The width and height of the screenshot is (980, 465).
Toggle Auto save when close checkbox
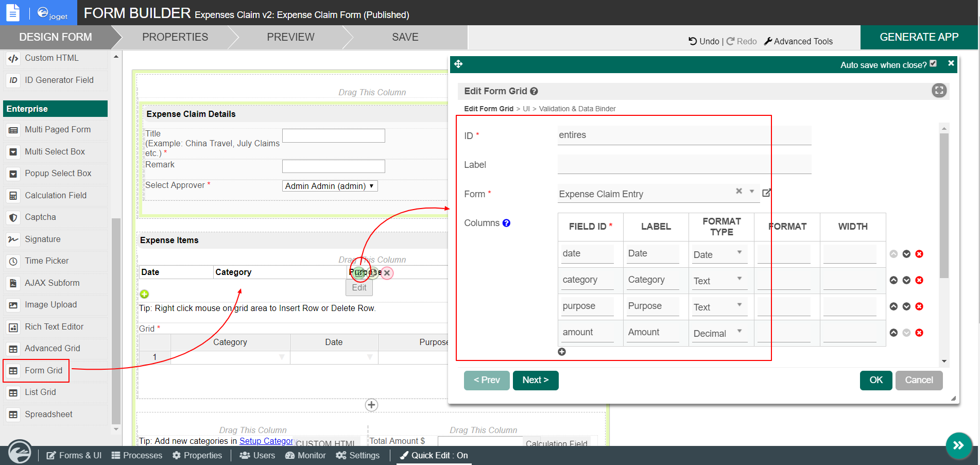click(933, 64)
